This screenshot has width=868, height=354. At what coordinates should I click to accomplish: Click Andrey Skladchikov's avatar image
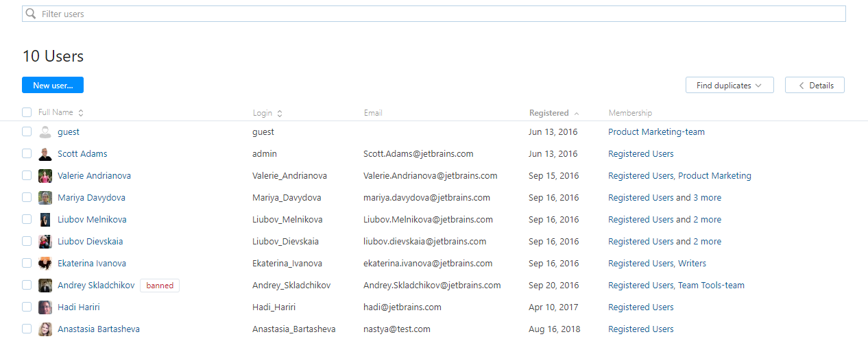click(x=45, y=286)
